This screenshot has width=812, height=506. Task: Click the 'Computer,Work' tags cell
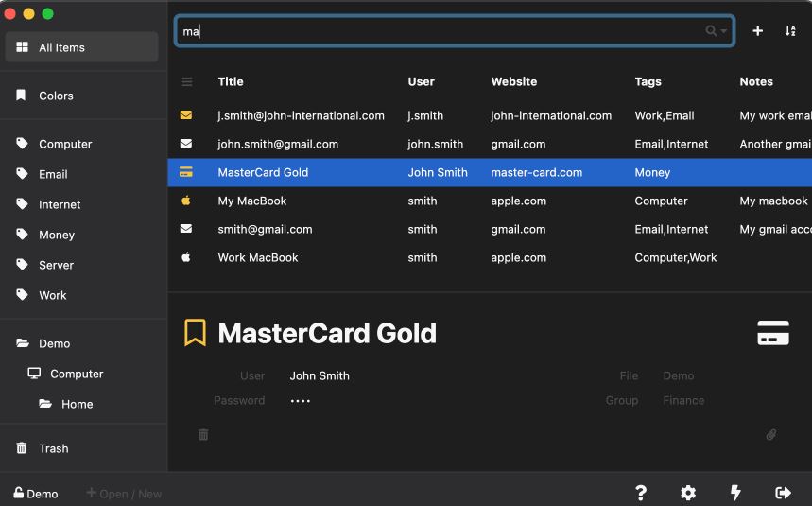[x=676, y=257]
